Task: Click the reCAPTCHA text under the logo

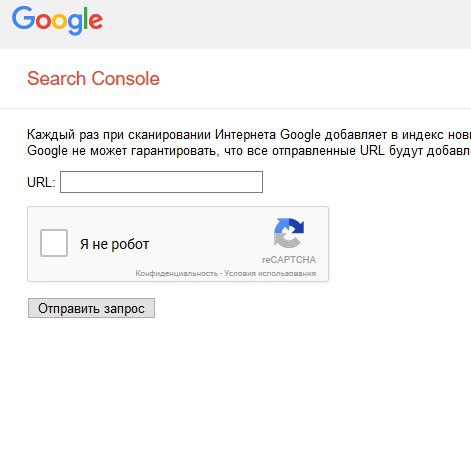Action: 289,260
